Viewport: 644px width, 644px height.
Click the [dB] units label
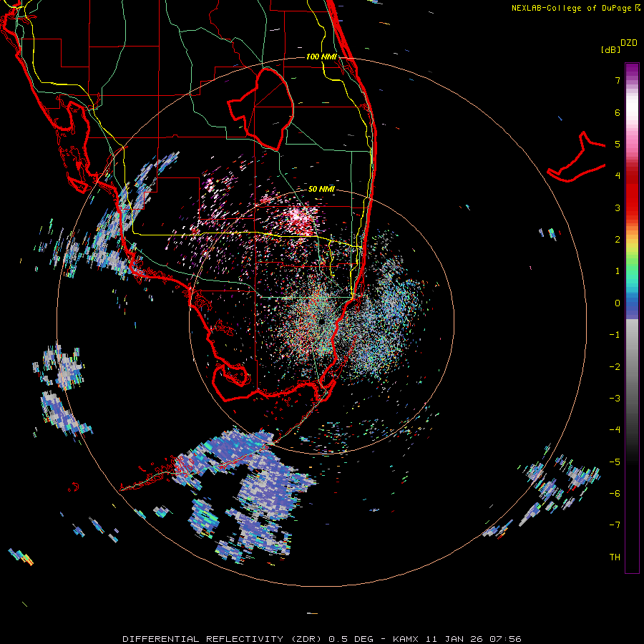(x=610, y=49)
